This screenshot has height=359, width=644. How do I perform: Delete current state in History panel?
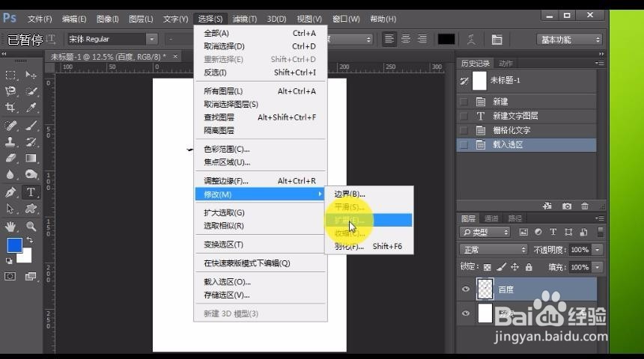click(x=585, y=206)
